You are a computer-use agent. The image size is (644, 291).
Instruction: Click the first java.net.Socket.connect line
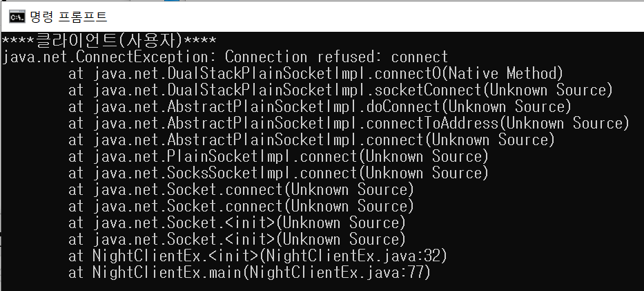click(241, 190)
